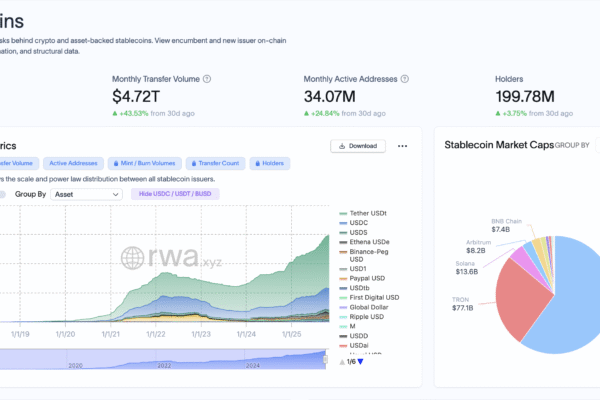Image resolution: width=600 pixels, height=400 pixels.
Task: Toggle USDC series visibility in legend
Action: (361, 223)
